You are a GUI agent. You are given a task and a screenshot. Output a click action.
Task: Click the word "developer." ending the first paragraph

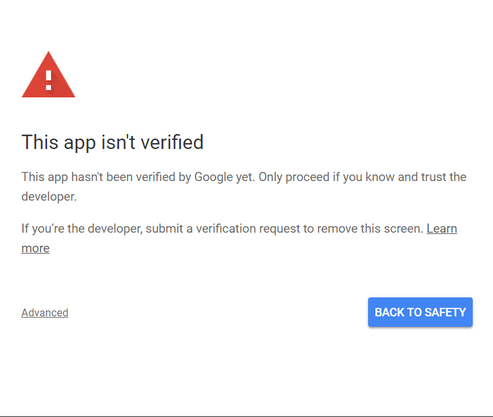[x=49, y=197]
